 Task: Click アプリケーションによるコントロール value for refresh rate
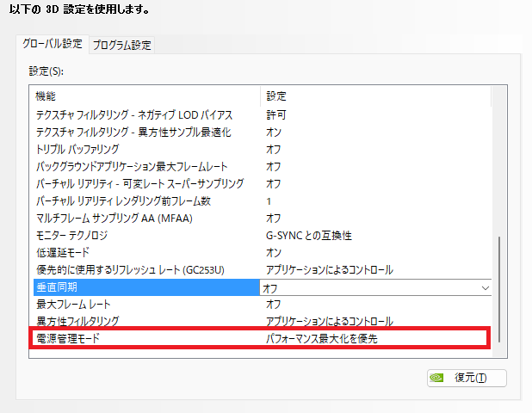click(330, 270)
